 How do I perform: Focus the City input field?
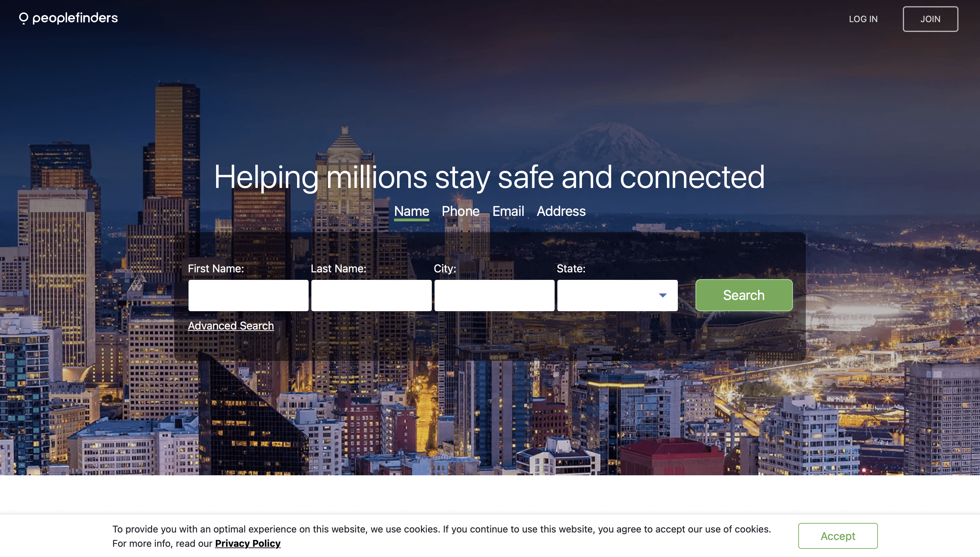494,295
